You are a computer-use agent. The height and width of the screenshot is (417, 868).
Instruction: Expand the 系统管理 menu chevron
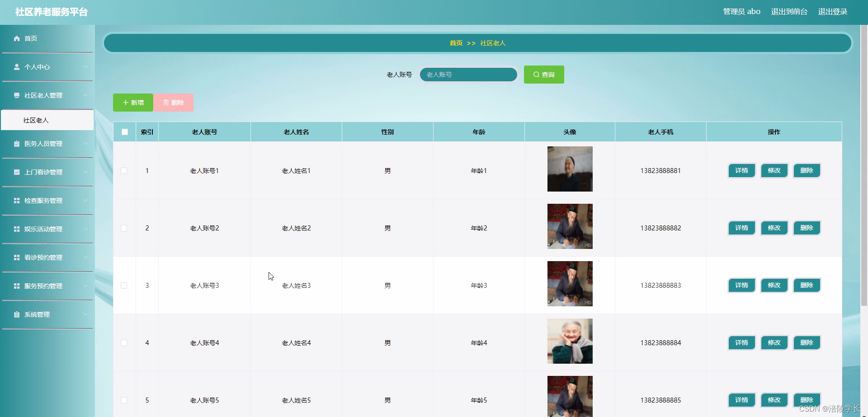coord(86,314)
